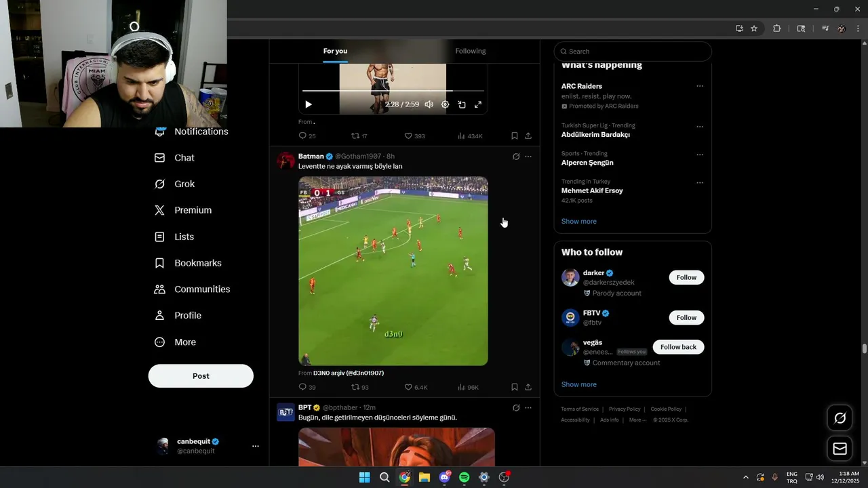
Task: Repost Batman's post with 93 reposts
Action: click(359, 388)
